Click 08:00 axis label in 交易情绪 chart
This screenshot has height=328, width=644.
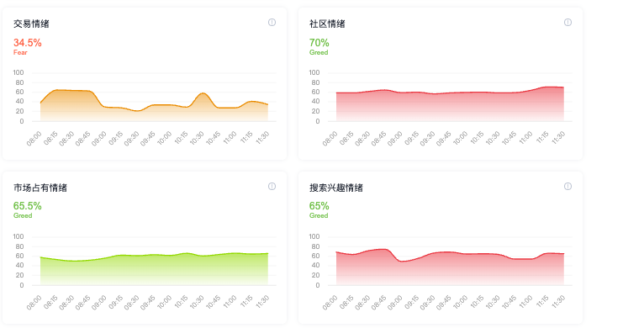click(34, 138)
